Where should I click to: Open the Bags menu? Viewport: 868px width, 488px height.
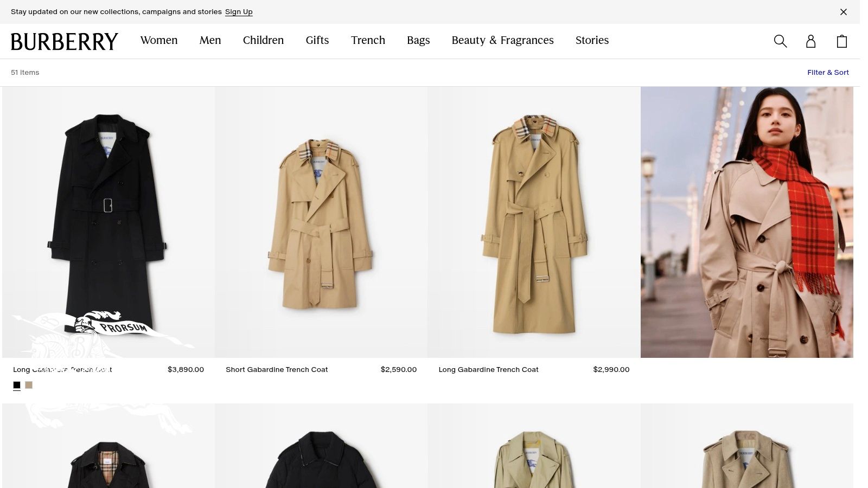pos(418,41)
